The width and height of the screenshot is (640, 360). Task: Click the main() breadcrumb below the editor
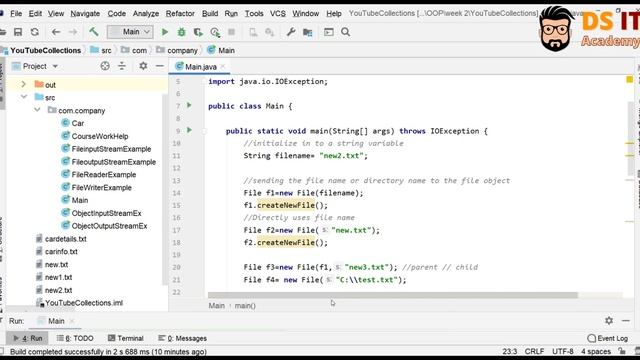245,305
